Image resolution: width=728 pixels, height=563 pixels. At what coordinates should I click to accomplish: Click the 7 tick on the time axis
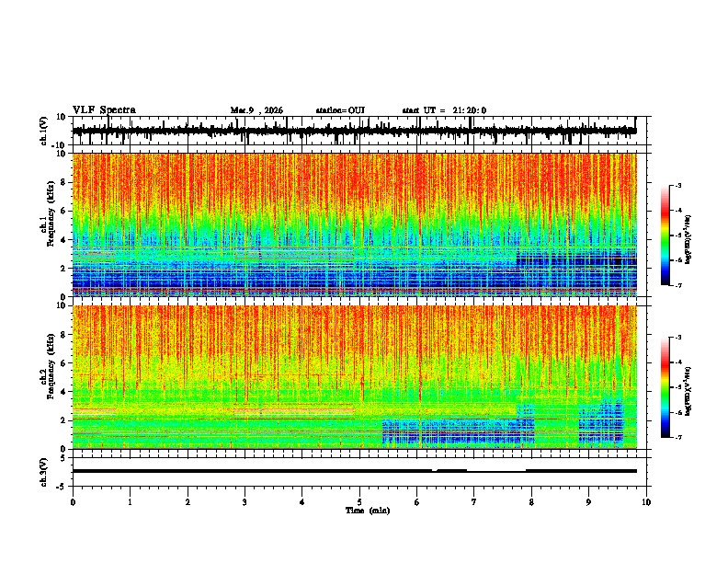click(x=474, y=502)
